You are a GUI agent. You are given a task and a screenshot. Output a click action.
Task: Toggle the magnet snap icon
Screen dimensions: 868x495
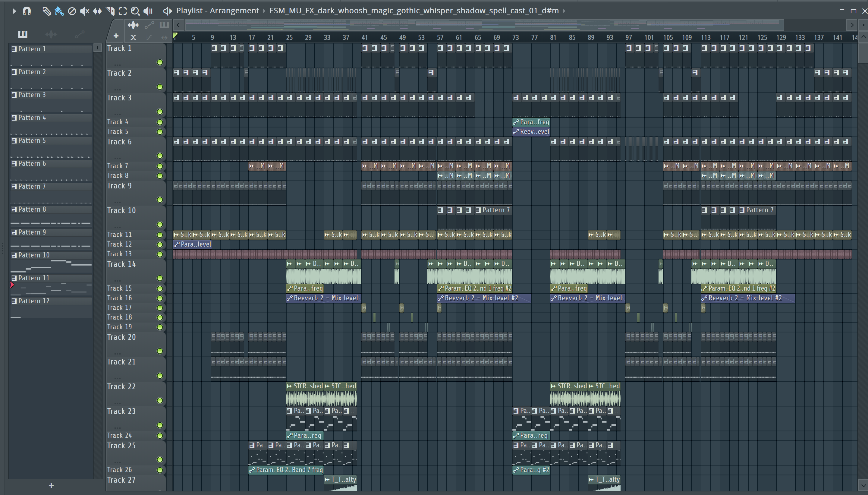click(x=27, y=11)
